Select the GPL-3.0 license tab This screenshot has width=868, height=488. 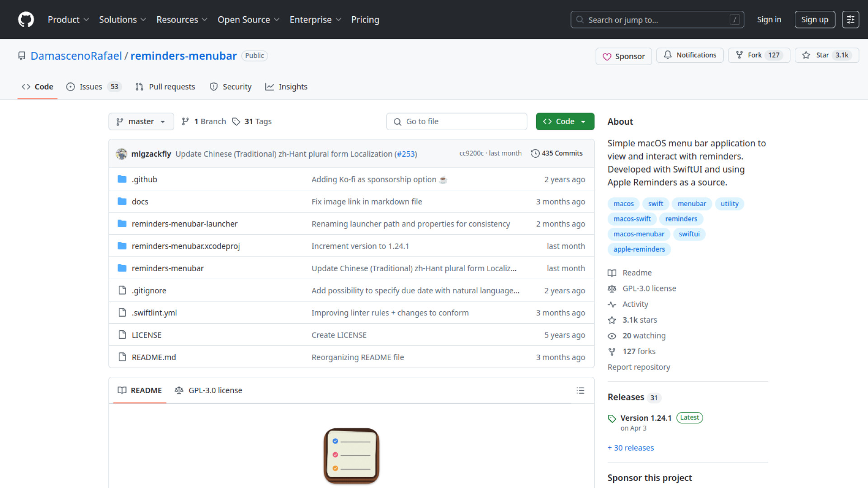pyautogui.click(x=208, y=390)
